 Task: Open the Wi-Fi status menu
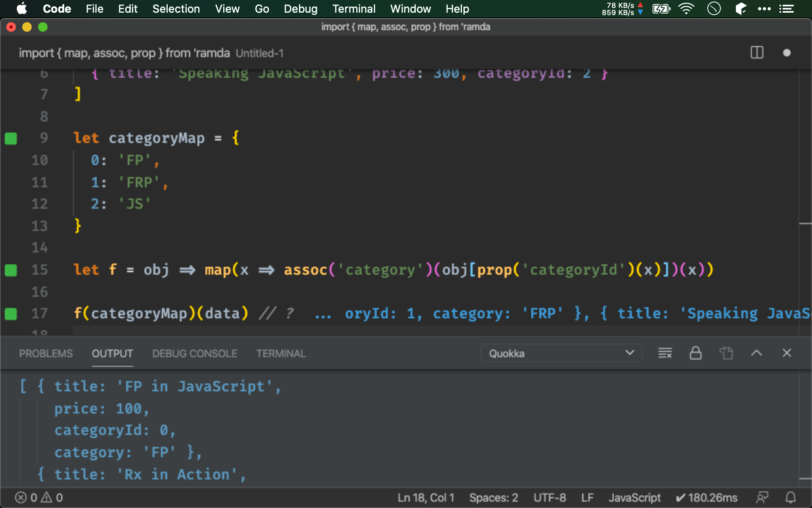[686, 8]
